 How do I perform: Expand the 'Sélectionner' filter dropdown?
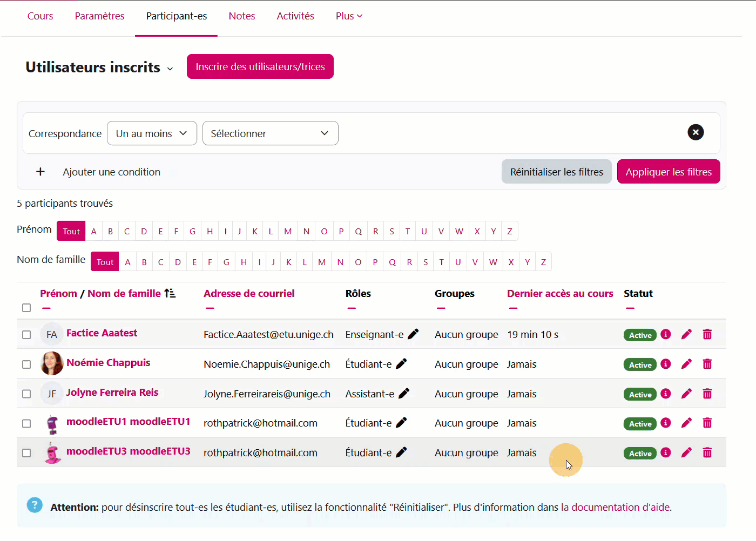click(x=270, y=133)
